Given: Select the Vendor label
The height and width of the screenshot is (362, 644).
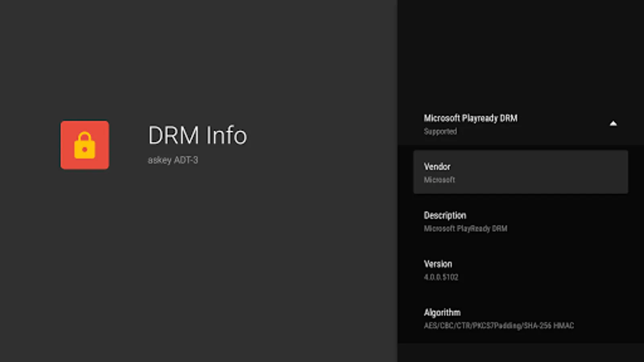Looking at the screenshot, I should (x=437, y=167).
